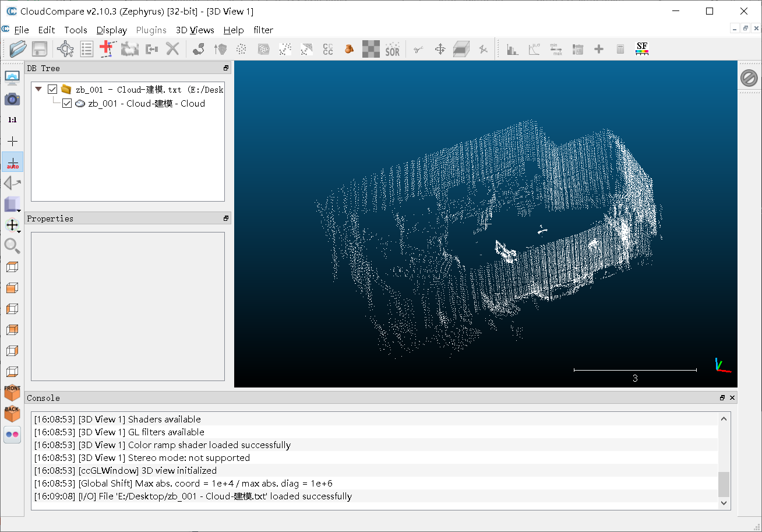
Task: Click the camera settings icon in sidebar
Action: pyautogui.click(x=12, y=99)
